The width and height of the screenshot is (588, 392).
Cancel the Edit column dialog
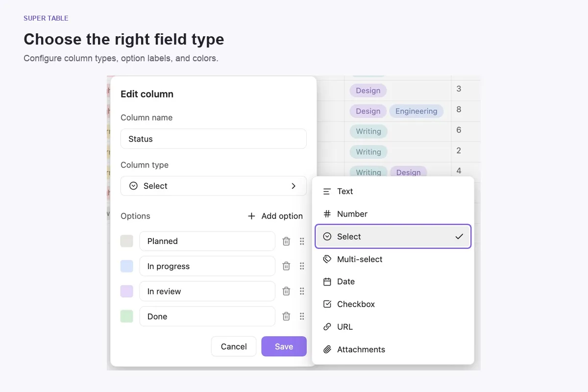[x=234, y=346]
